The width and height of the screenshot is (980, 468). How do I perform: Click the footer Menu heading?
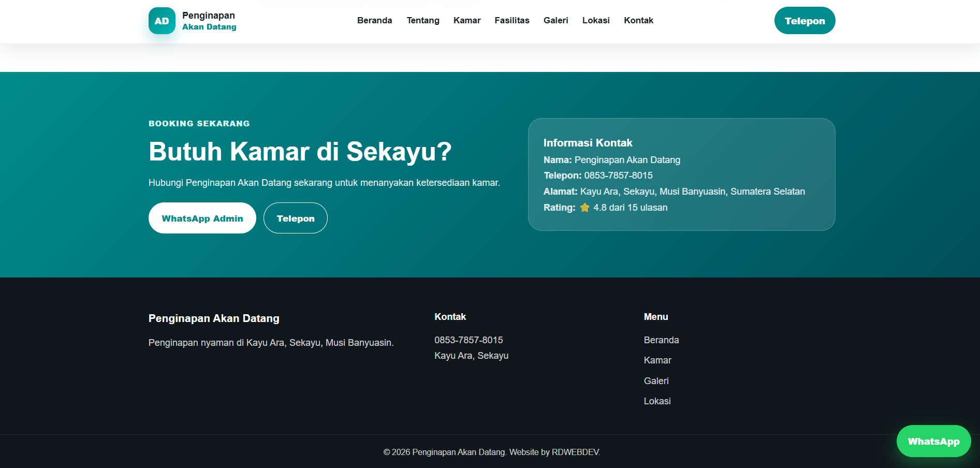click(x=656, y=317)
